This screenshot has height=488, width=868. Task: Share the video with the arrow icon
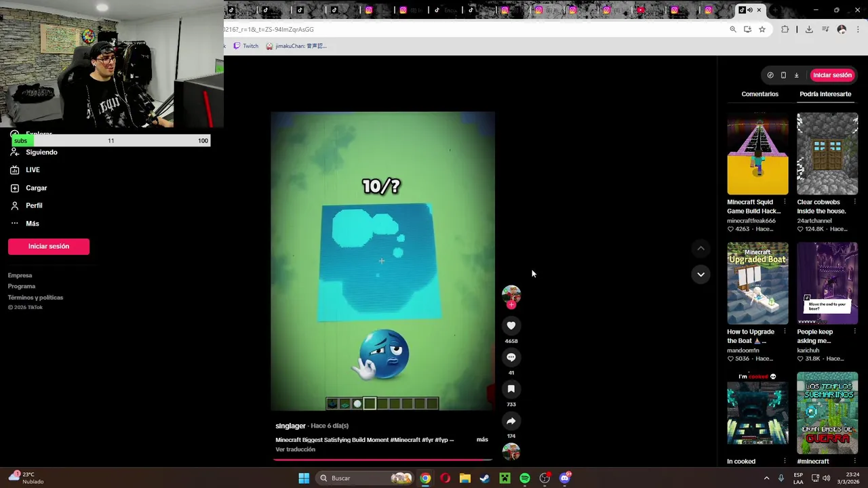(x=511, y=421)
